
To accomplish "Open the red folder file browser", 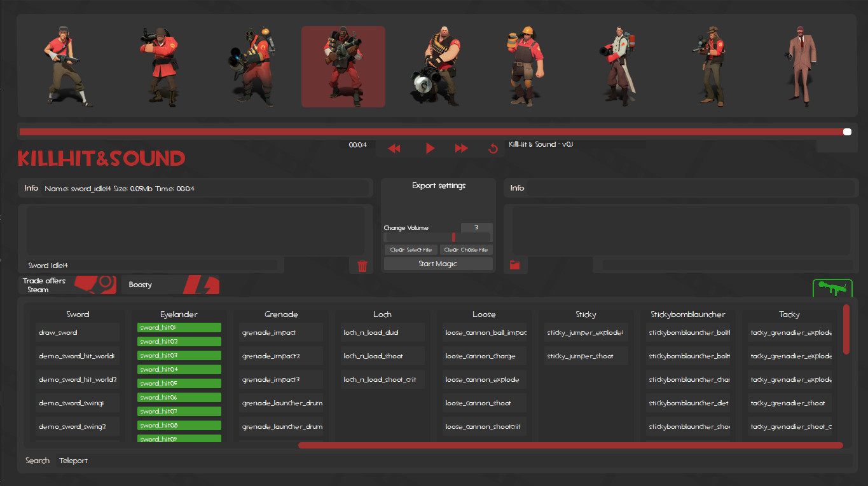I will pyautogui.click(x=516, y=266).
